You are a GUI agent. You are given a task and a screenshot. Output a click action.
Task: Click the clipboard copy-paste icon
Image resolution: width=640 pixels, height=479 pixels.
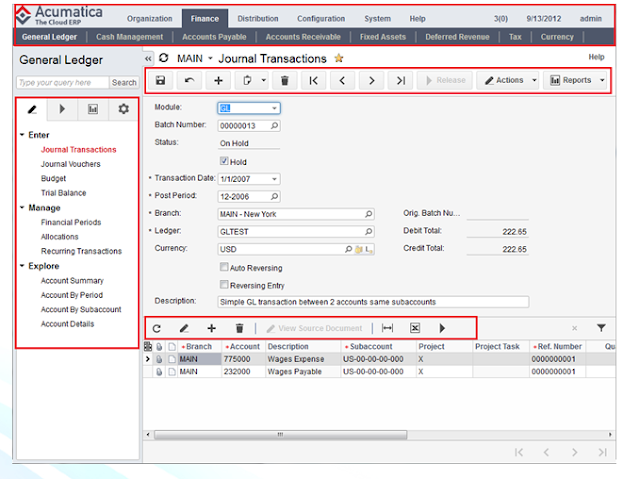[247, 80]
